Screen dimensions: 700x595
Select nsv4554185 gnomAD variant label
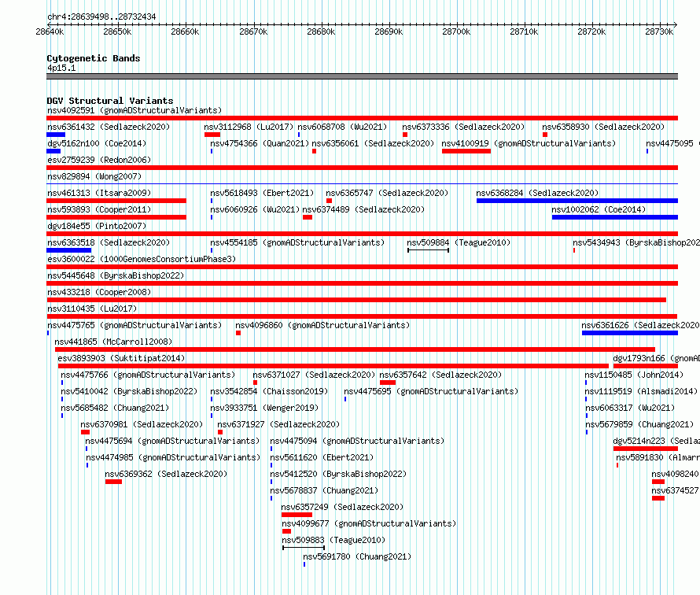(297, 242)
